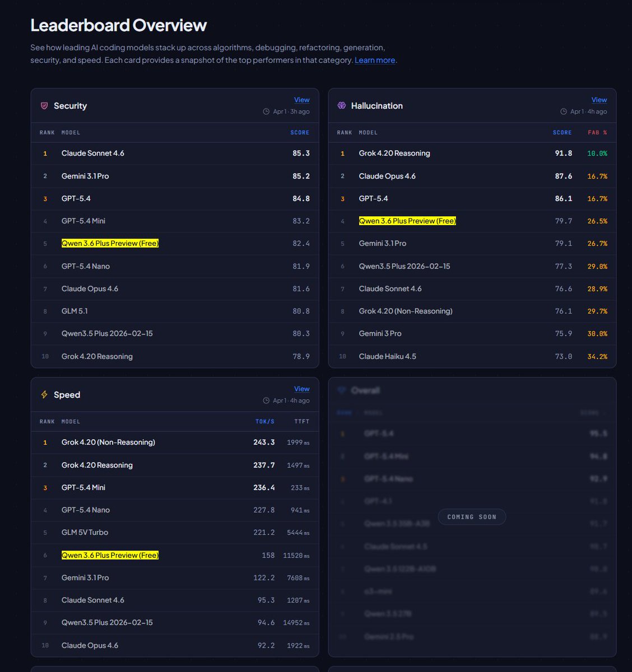
Task: Click the FAB % column header
Action: [x=597, y=133]
